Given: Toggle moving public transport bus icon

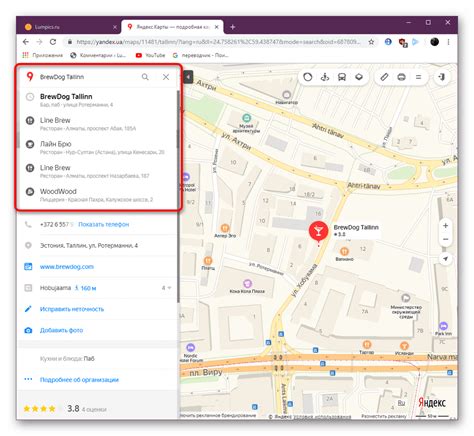Looking at the screenshot, I should pyautogui.click(x=342, y=77).
